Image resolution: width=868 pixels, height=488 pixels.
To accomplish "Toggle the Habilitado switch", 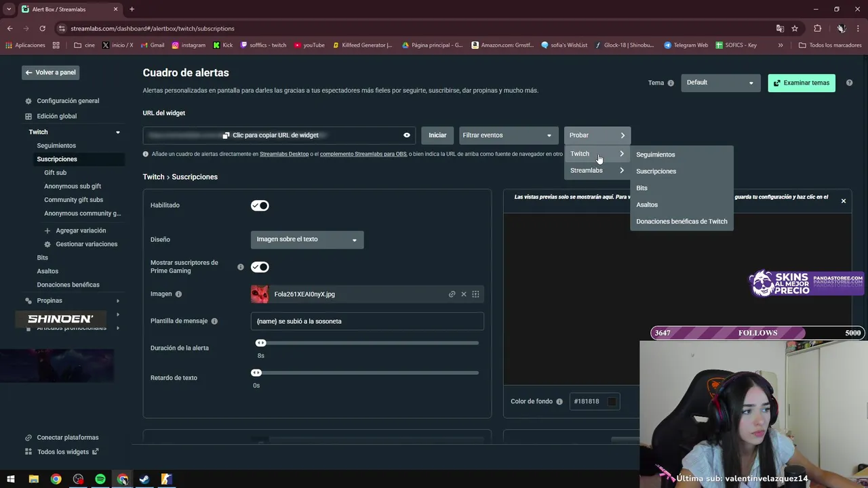I will point(260,205).
